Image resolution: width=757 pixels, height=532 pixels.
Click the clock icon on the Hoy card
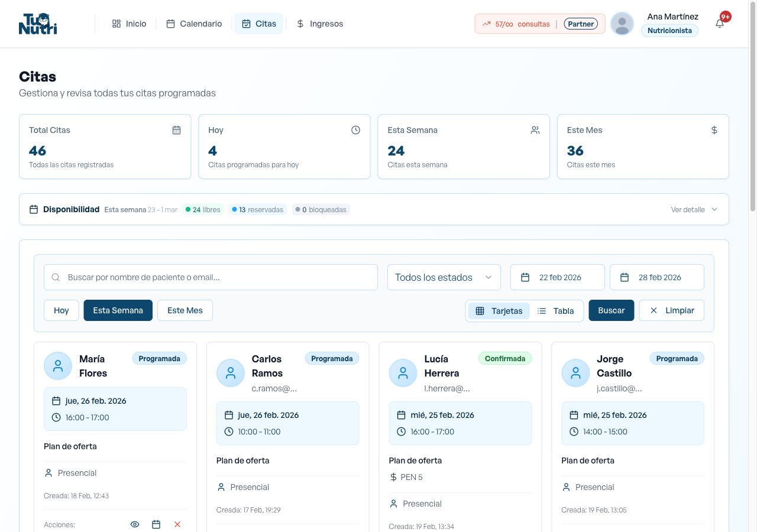pos(355,129)
